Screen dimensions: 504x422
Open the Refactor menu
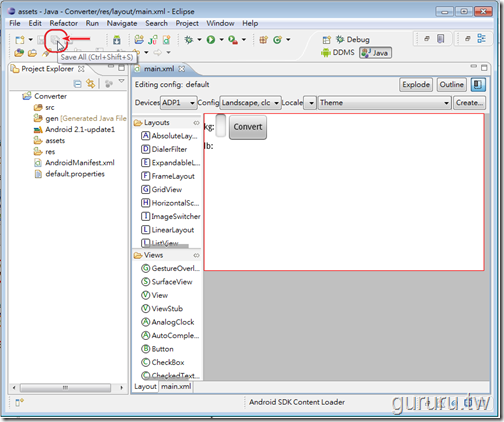pos(63,23)
